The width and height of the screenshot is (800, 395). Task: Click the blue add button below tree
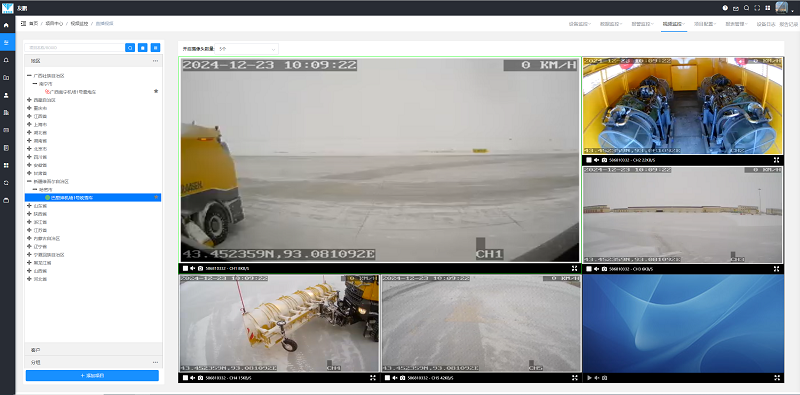click(92, 376)
